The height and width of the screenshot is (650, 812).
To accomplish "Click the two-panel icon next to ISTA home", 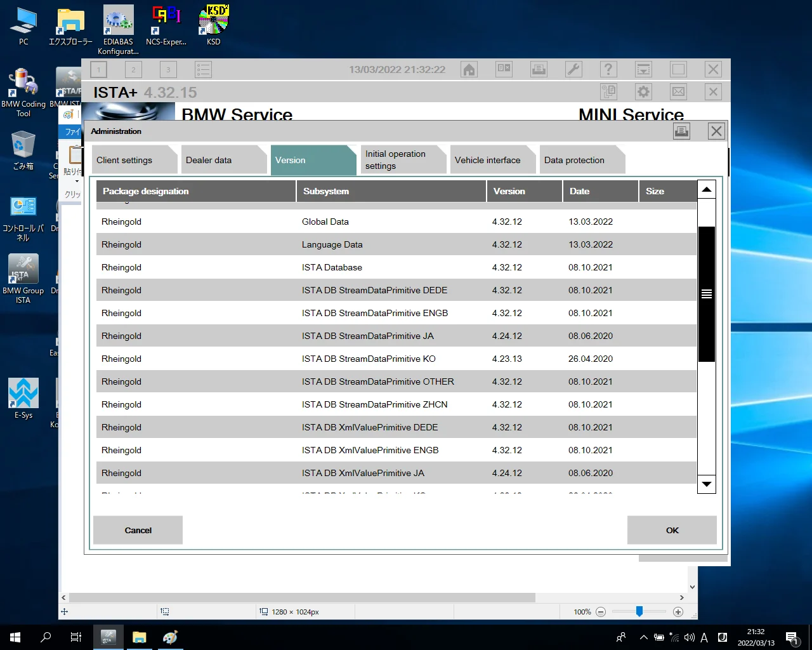I will tap(504, 69).
